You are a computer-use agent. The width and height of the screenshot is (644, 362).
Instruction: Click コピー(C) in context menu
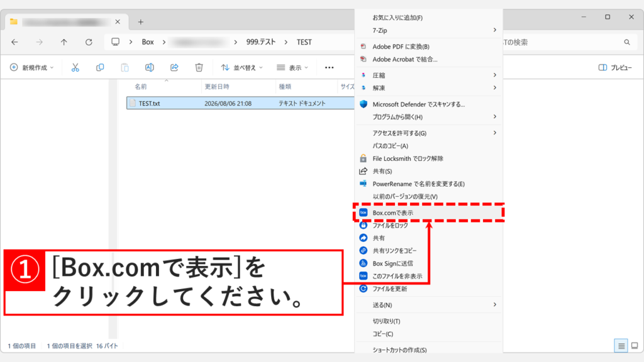[428, 334]
